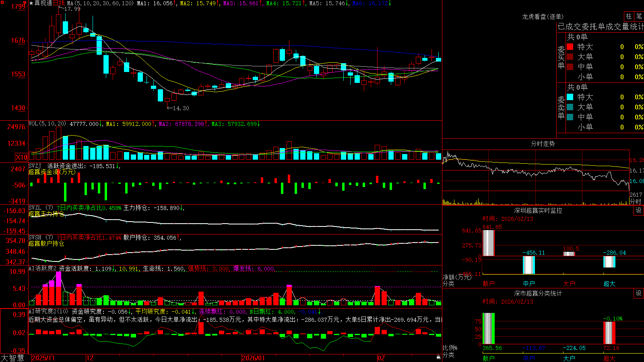Click the 真视通 stock name
Screen dimensions: 644x362
tap(43, 3)
